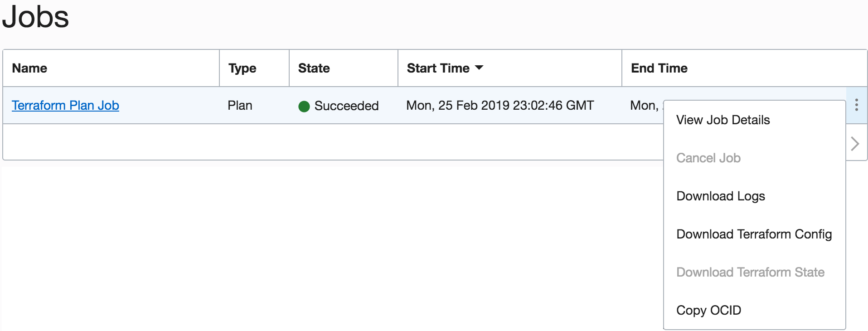The image size is (868, 331).
Task: Select Download Terraform Config option
Action: point(754,234)
